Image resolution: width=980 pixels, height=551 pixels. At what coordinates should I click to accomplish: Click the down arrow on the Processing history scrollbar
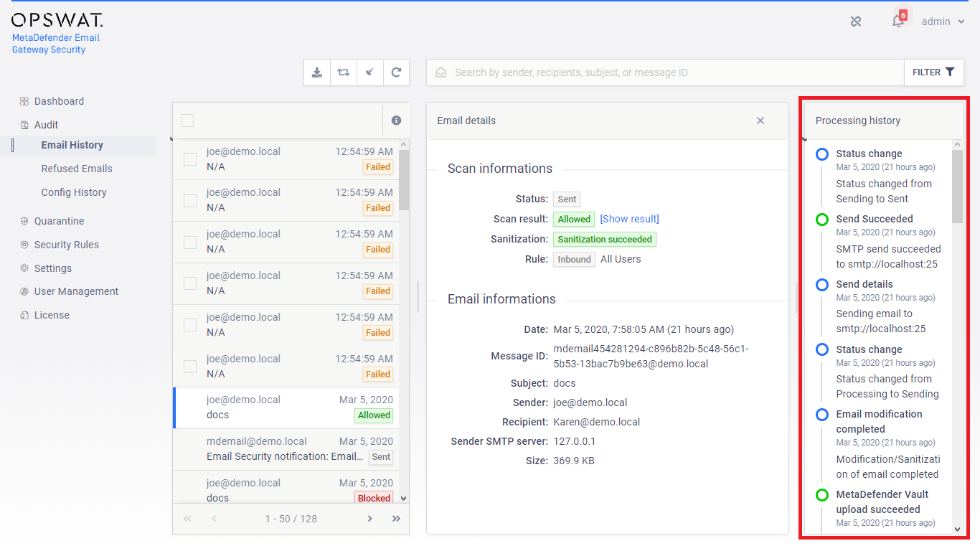click(957, 529)
